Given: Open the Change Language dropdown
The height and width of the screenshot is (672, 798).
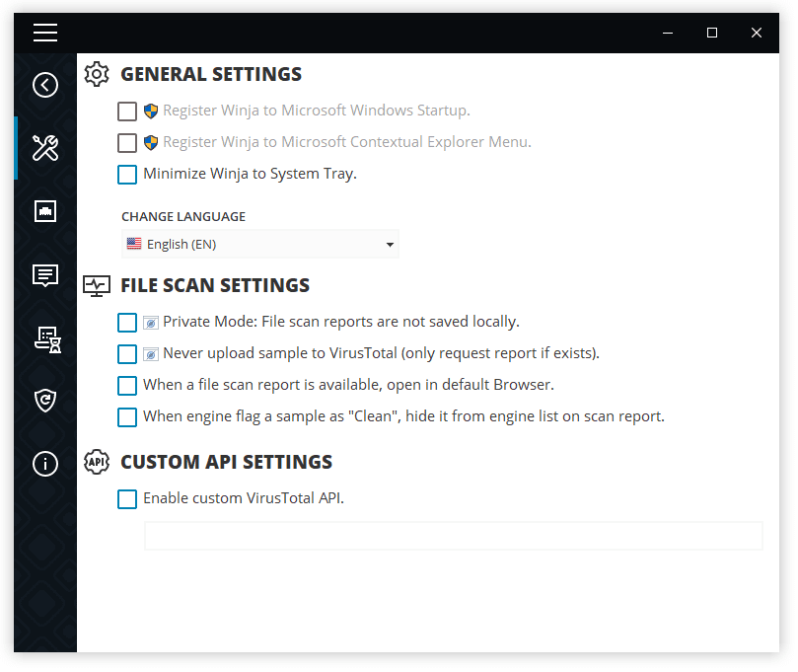Looking at the screenshot, I should (260, 245).
